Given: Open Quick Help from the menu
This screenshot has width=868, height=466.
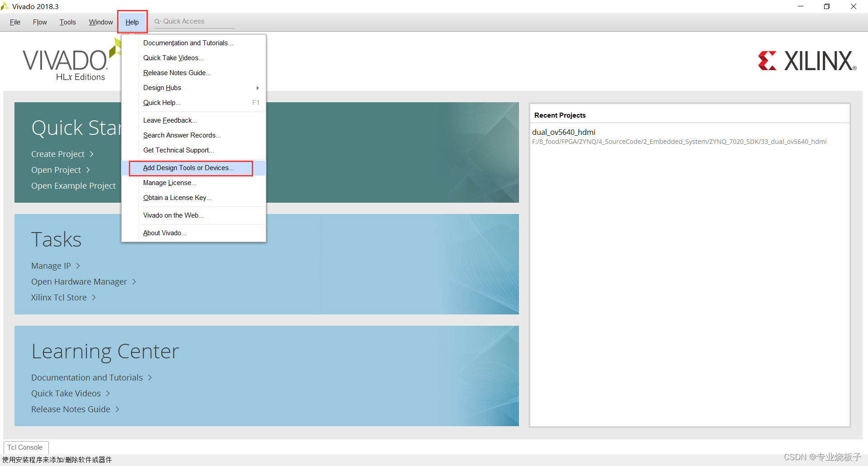Looking at the screenshot, I should [x=193, y=103].
